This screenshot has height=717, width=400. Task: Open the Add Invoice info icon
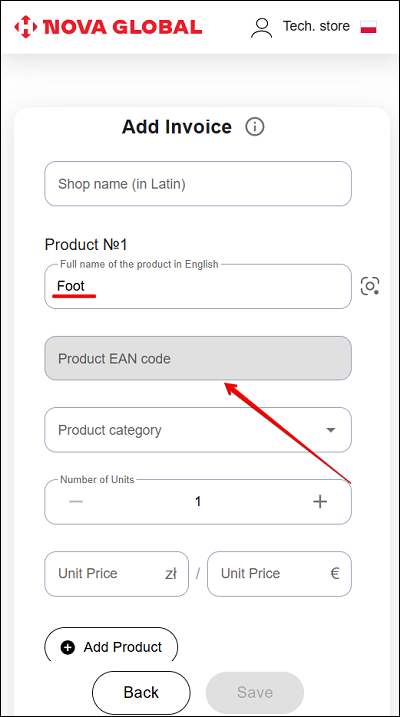point(255,127)
